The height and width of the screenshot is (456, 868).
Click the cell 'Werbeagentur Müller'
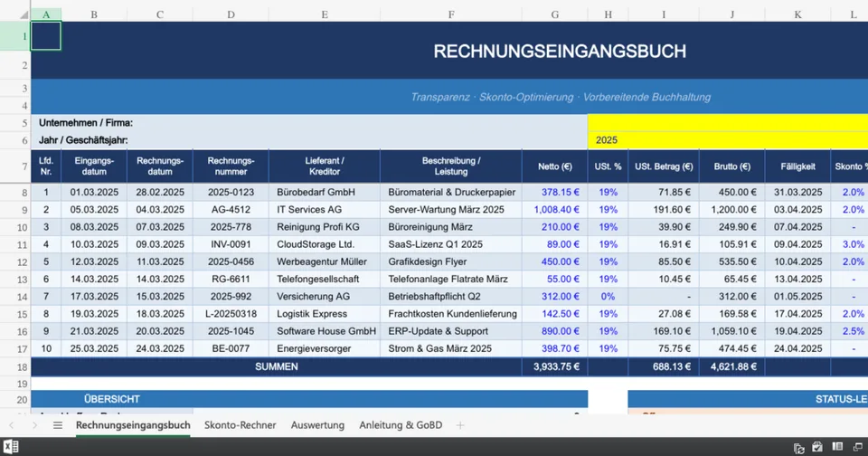pyautogui.click(x=325, y=261)
